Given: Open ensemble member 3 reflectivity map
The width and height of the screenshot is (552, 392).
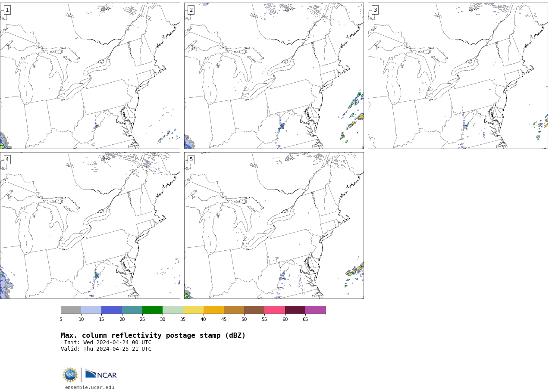Looking at the screenshot, I should [458, 76].
